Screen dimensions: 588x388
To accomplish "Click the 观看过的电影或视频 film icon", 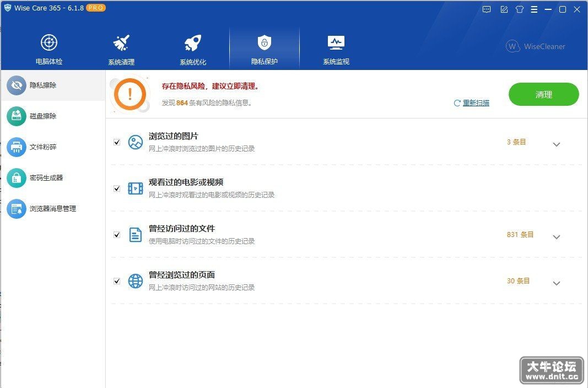I will tap(136, 188).
